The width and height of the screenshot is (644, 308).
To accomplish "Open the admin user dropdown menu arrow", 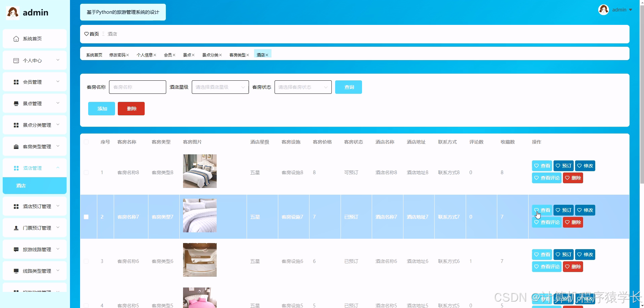I will (631, 10).
